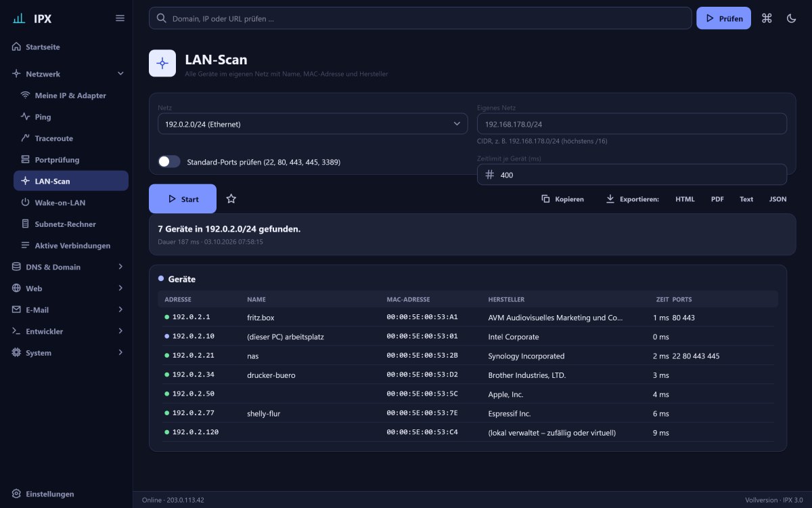Open Subnetz-Rechner tool
This screenshot has width=812, height=508.
[x=70, y=224]
